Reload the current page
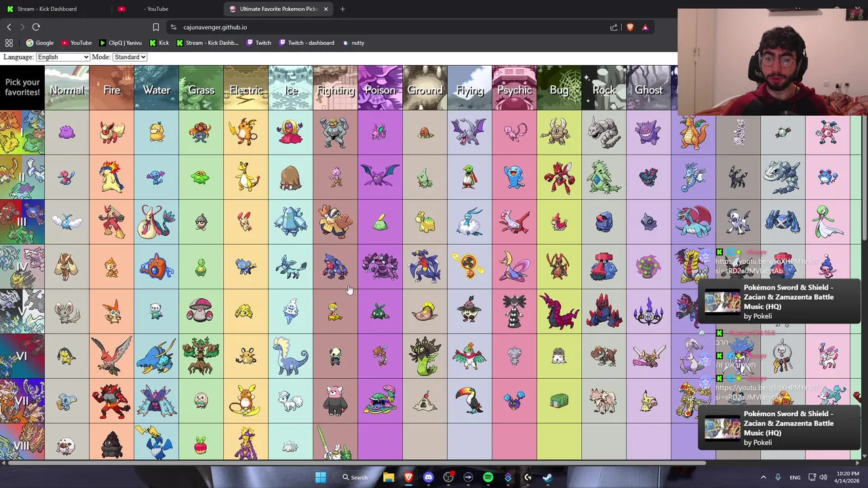The height and width of the screenshot is (488, 868). tap(36, 27)
